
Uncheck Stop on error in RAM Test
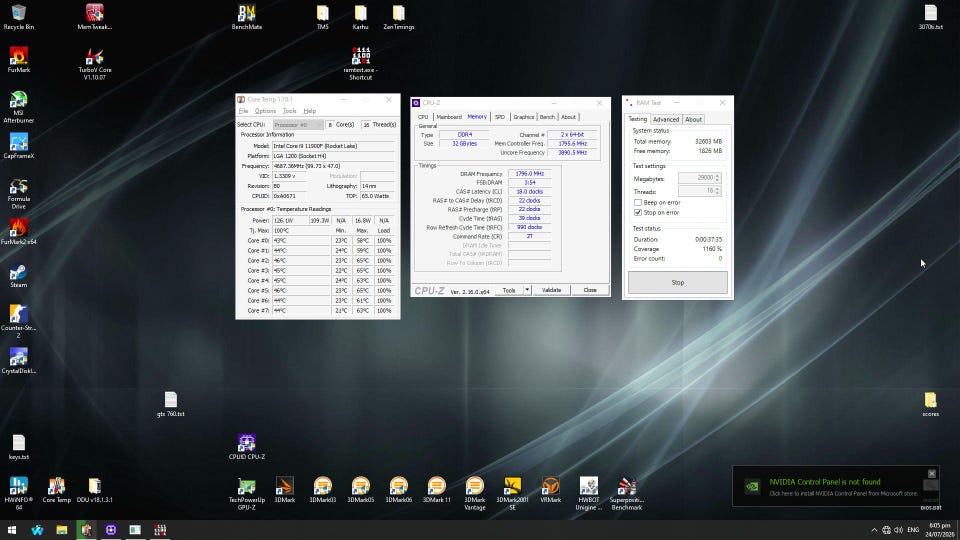point(638,212)
